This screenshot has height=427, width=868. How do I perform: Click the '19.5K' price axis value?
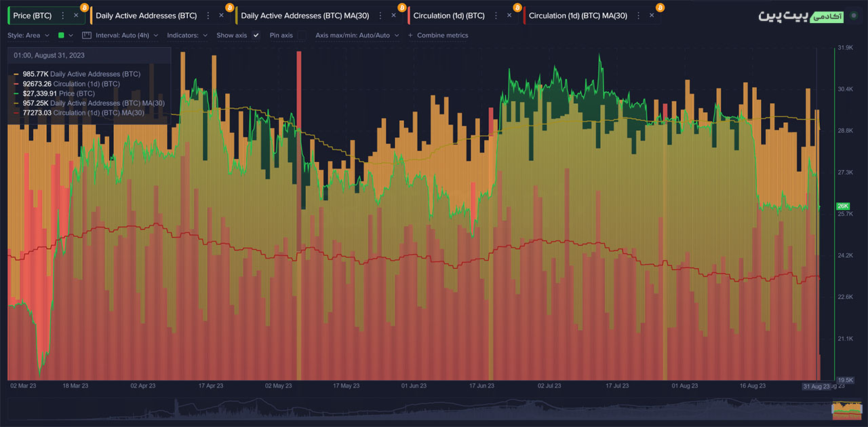[845, 380]
